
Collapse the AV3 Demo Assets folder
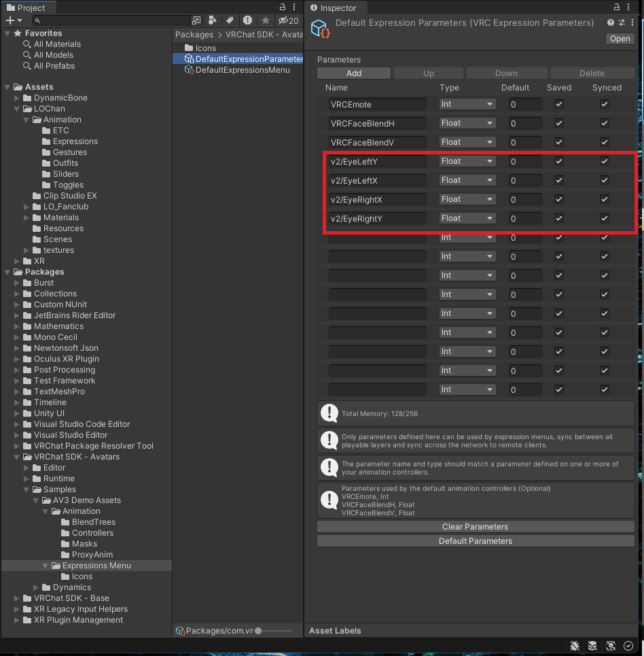point(35,500)
